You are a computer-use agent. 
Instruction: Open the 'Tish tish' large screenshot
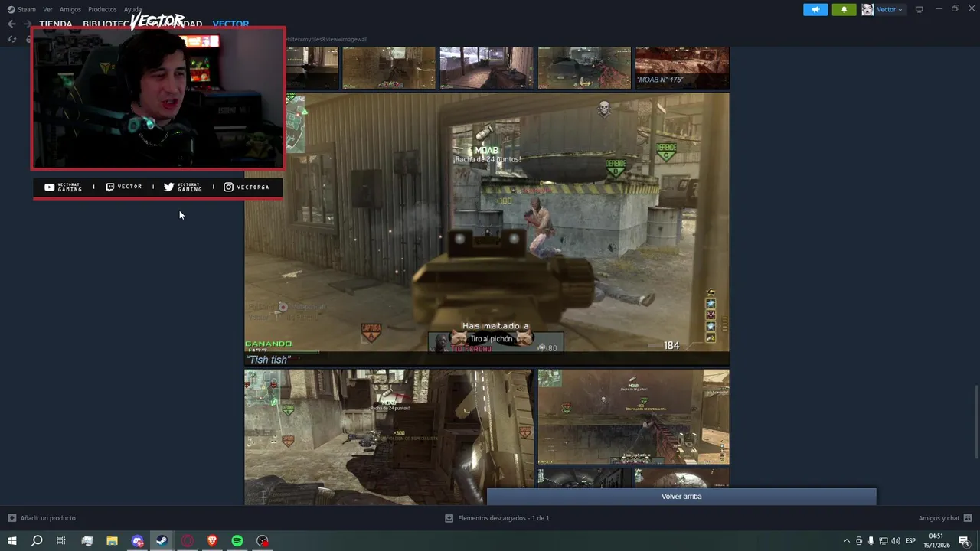click(x=487, y=230)
